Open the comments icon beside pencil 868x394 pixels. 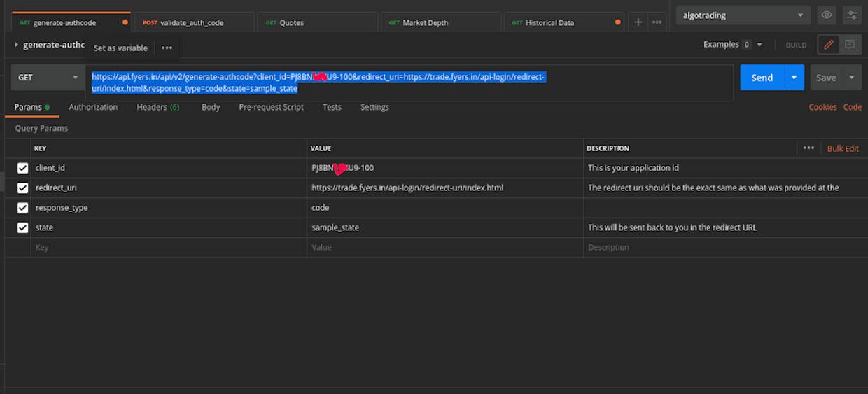point(850,45)
